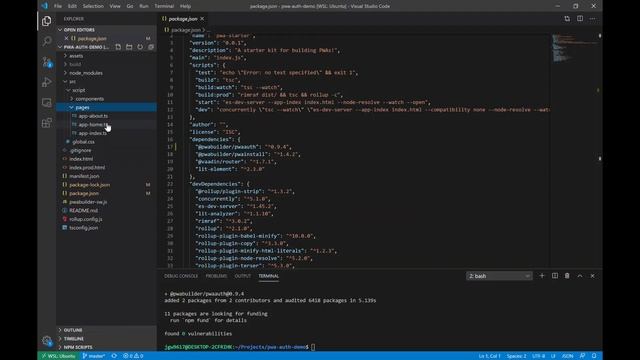Open the Help menu
Screen dimensions: 640x360
[185, 6]
